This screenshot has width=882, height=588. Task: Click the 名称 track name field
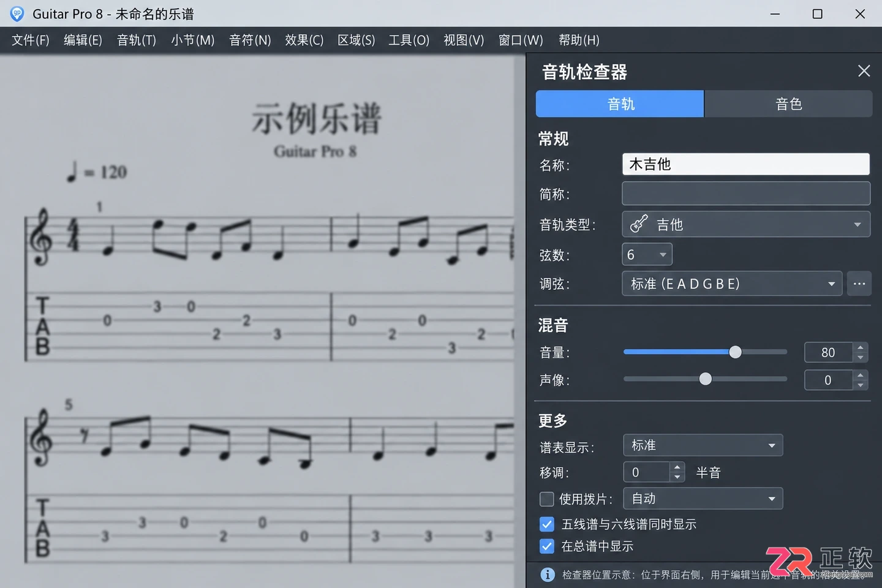coord(746,164)
